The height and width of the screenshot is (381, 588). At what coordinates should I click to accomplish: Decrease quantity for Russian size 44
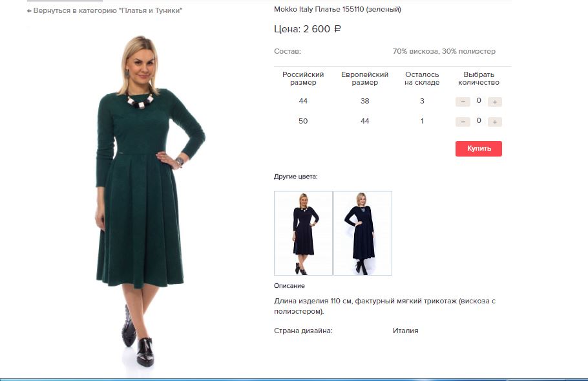(x=463, y=102)
